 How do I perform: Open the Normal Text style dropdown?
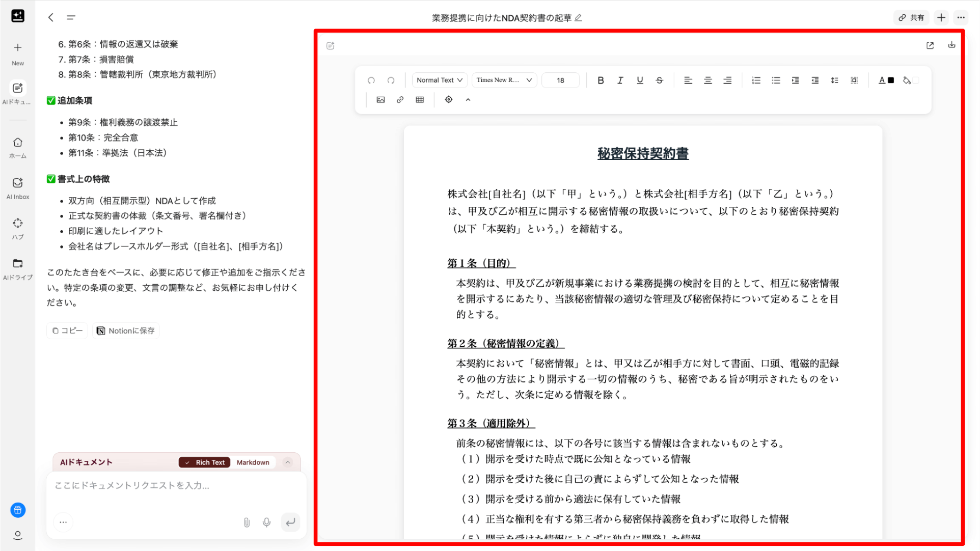(439, 80)
